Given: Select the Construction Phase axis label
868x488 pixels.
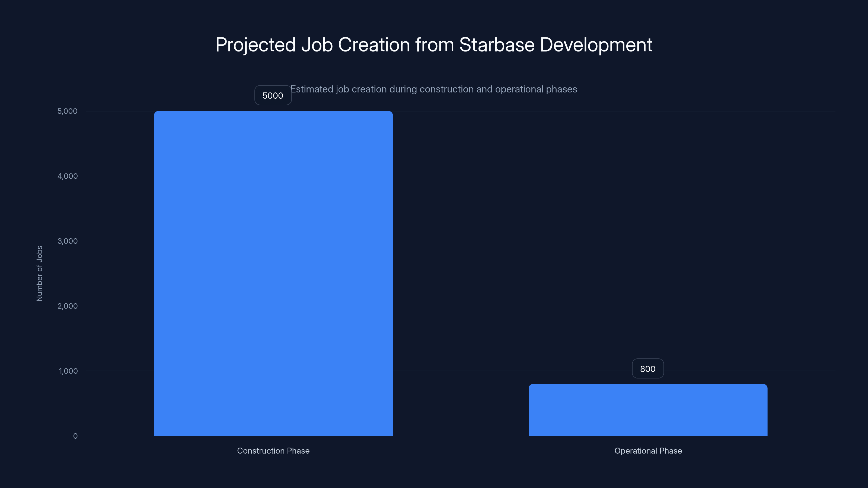Looking at the screenshot, I should (x=273, y=451).
